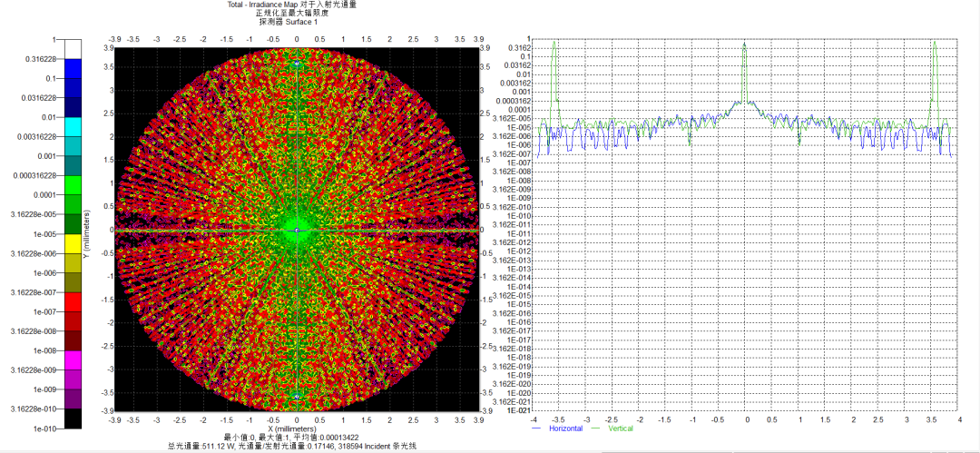Choose the bright blue swatch below 0.316228
This screenshot has width=980, height=453.
[x=73, y=69]
